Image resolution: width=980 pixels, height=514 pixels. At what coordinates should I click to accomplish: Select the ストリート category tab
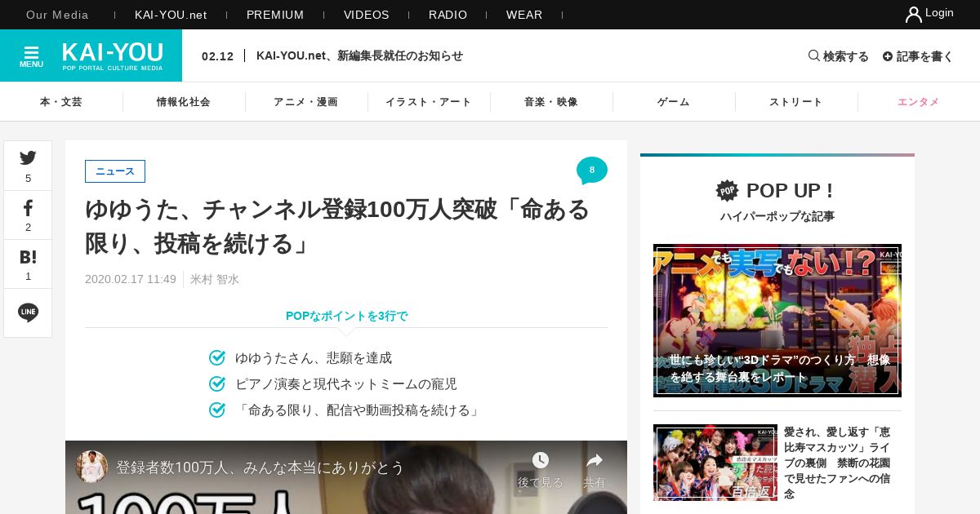796,102
